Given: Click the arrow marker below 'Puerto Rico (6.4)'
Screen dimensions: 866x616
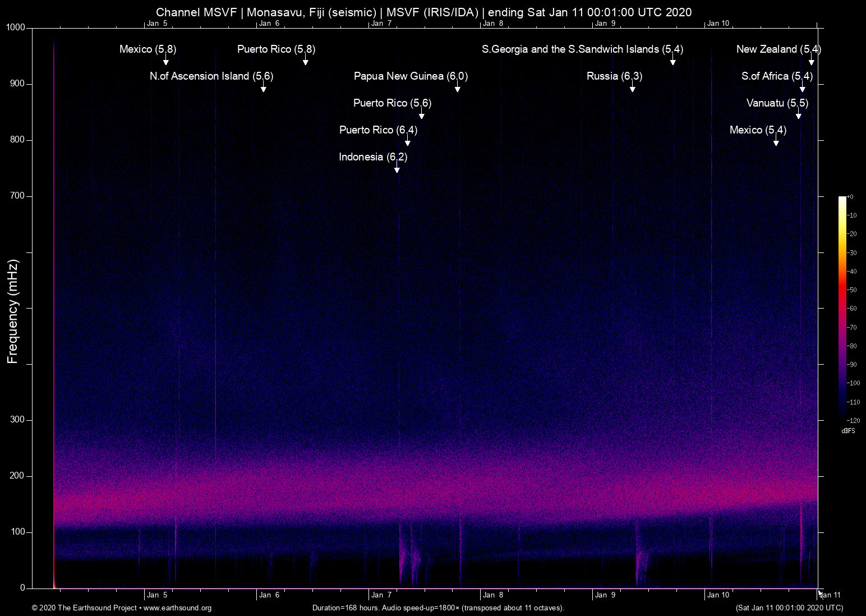Looking at the screenshot, I should point(408,141).
